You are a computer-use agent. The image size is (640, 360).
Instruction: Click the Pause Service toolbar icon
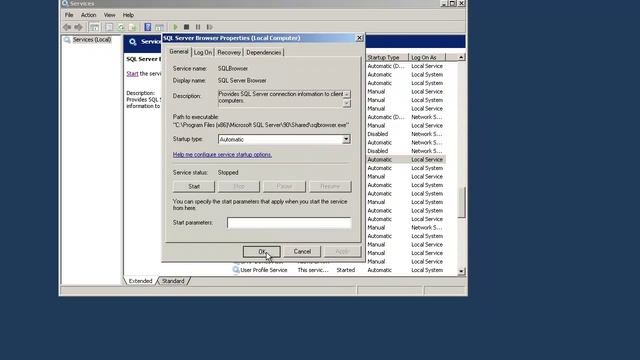[198, 27]
